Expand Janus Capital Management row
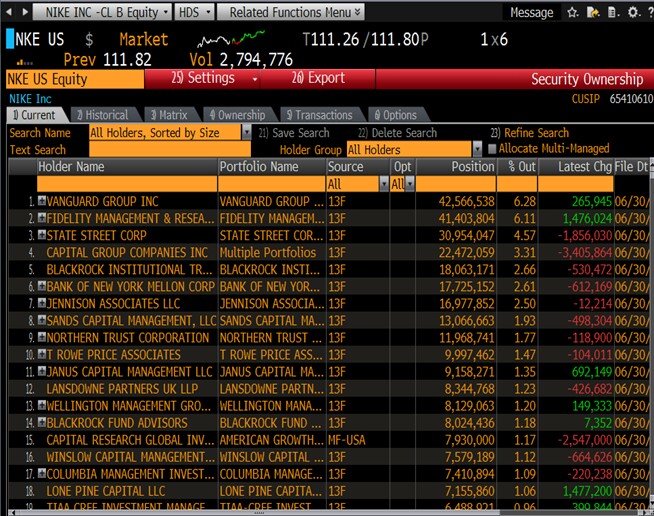 [42, 371]
